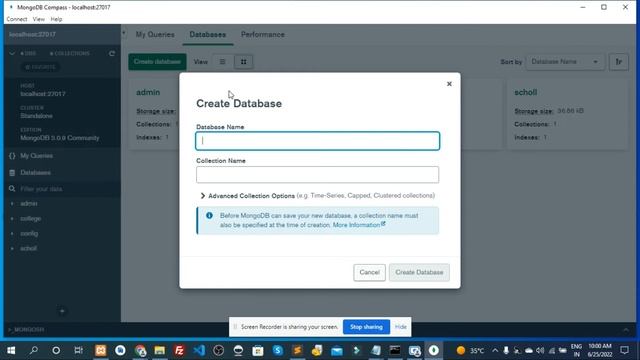Open Cortana circle on the taskbar
This screenshot has height=360, width=640.
56,350
